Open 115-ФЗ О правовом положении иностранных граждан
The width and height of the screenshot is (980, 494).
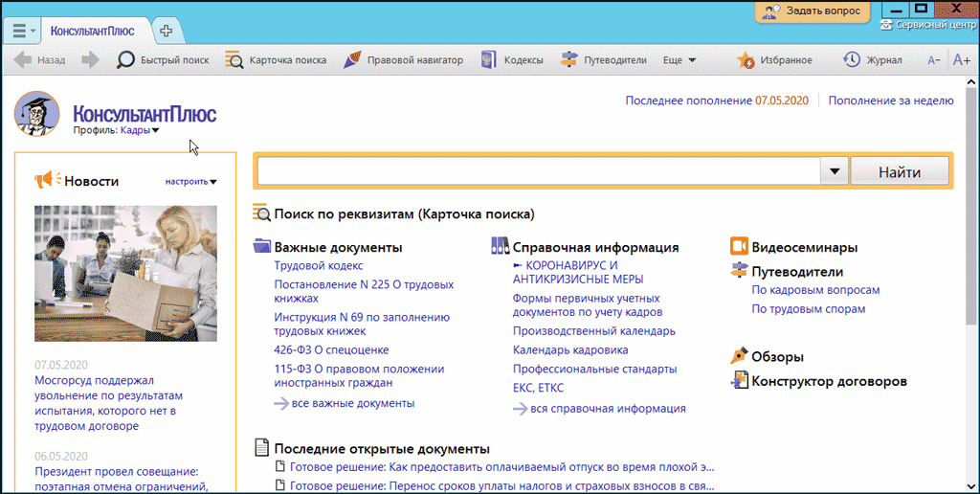(359, 375)
